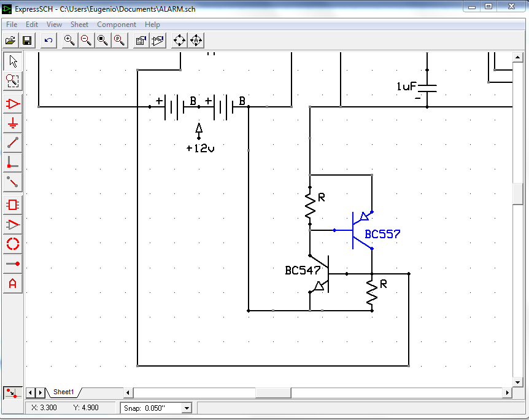529x420 pixels.
Task: Click the zoom previous magnifier icon
Action: click(x=120, y=41)
